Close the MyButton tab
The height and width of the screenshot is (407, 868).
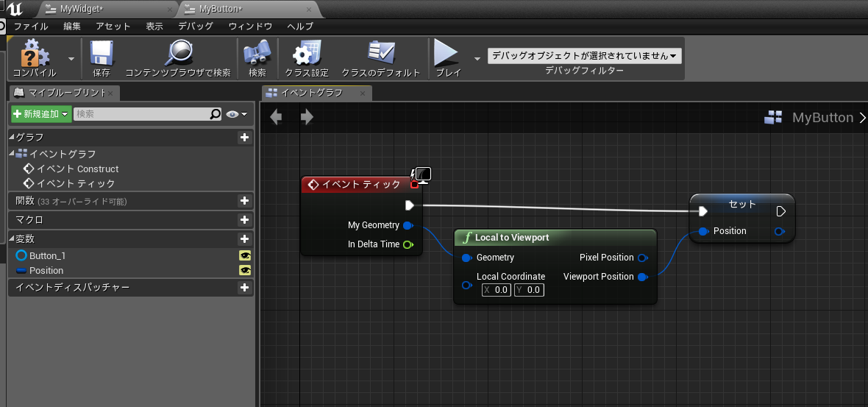click(x=309, y=10)
